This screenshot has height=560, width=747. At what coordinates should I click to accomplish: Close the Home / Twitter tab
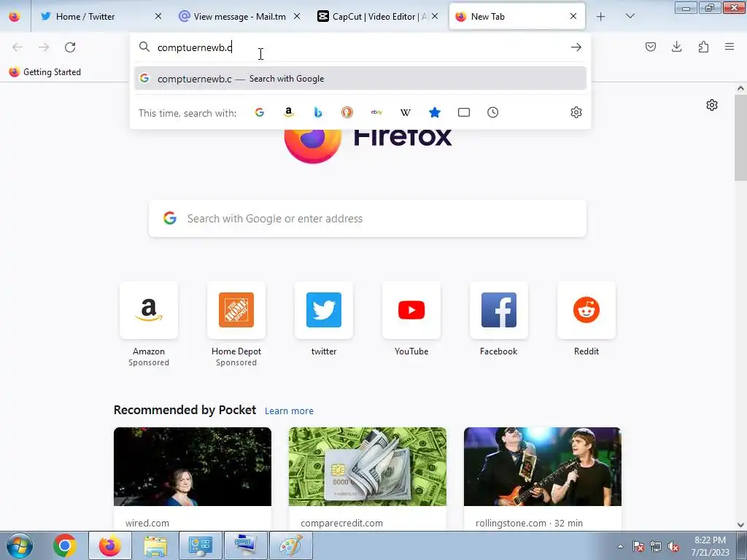pos(158,16)
